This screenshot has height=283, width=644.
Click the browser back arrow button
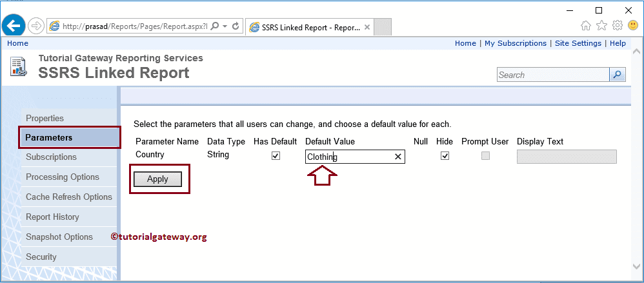point(14,26)
